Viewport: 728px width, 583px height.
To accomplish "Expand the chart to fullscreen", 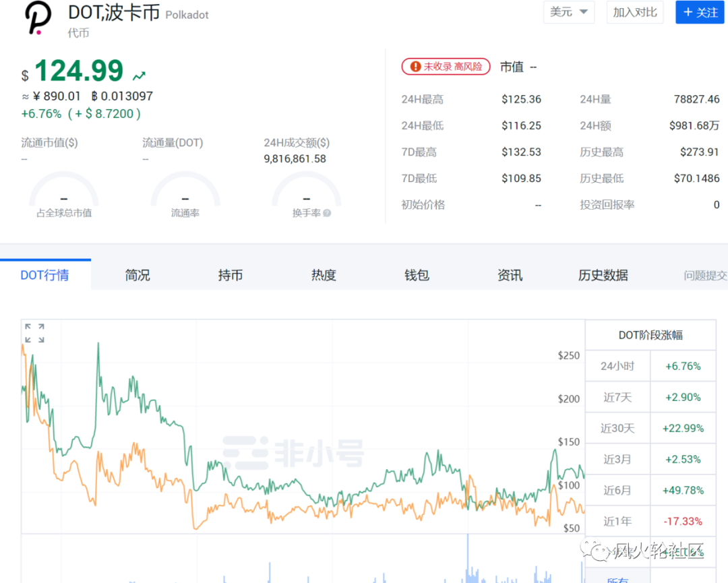I will click(34, 333).
